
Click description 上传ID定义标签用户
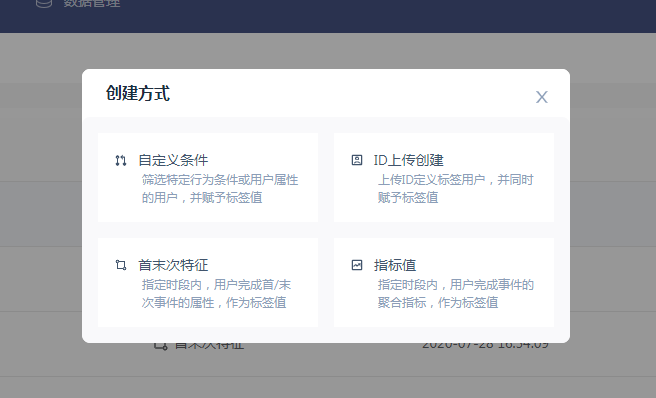(431, 180)
